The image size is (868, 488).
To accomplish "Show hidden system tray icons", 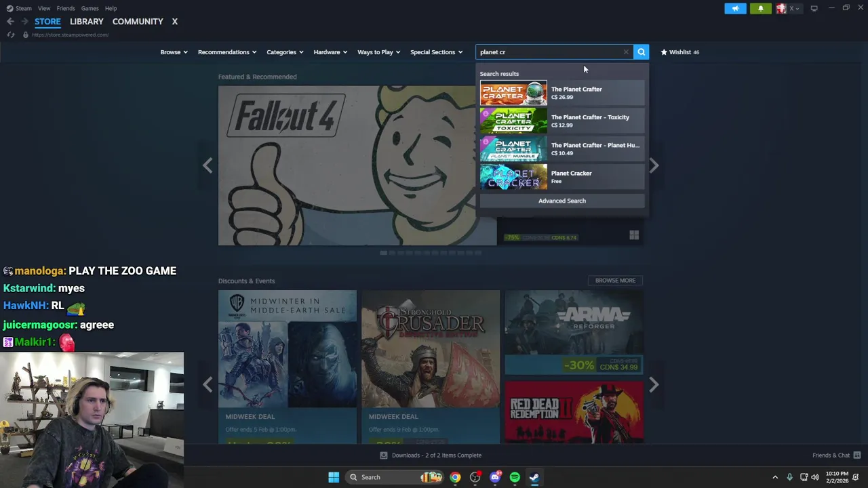I will coord(775,477).
